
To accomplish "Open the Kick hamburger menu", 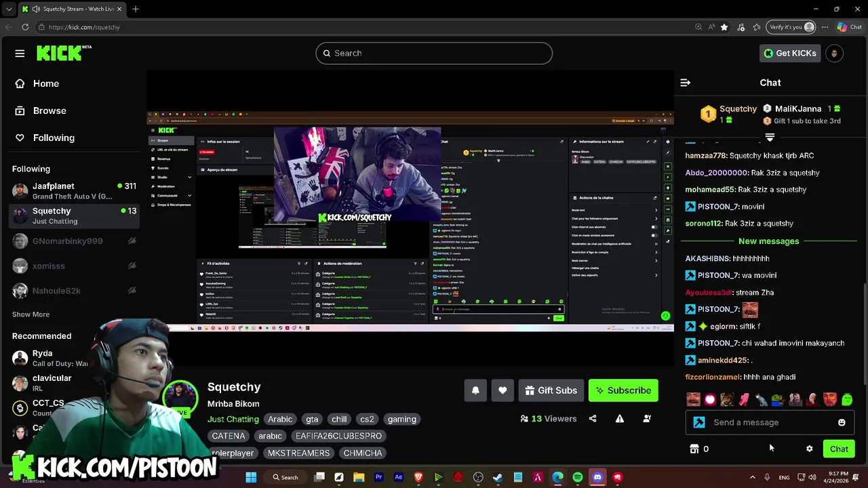I will 20,54.
